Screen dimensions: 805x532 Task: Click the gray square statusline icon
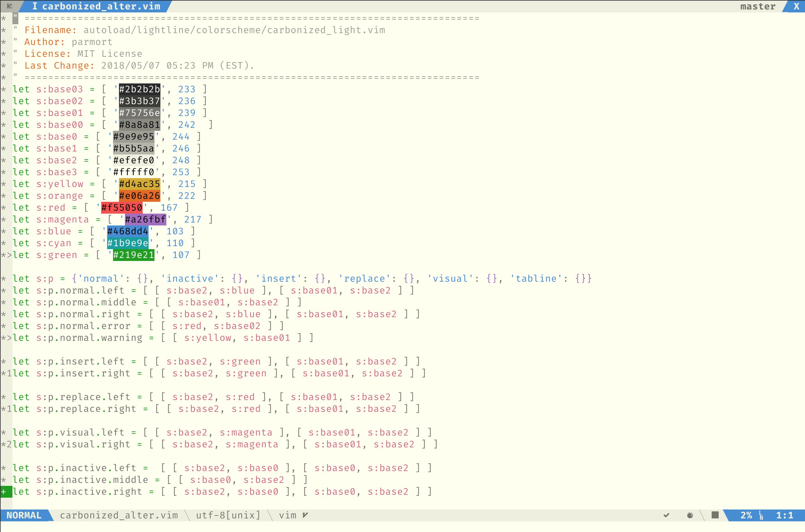click(715, 515)
